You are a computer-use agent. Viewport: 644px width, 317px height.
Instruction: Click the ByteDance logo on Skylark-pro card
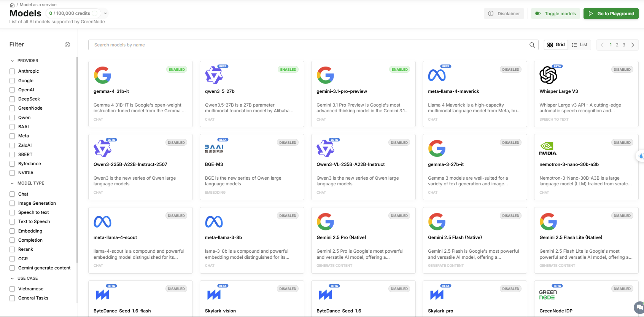click(437, 295)
